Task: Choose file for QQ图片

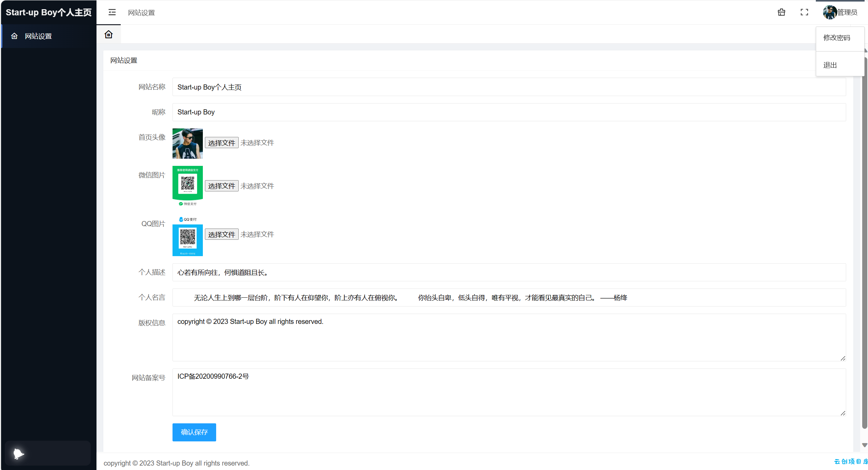Action: click(222, 234)
